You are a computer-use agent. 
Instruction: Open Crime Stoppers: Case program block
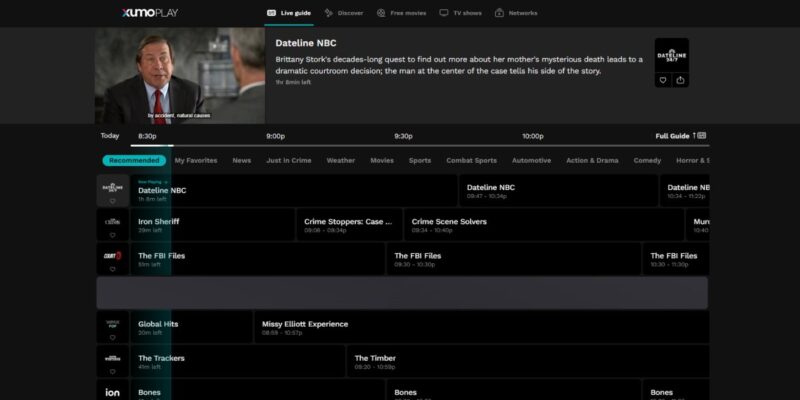click(349, 224)
